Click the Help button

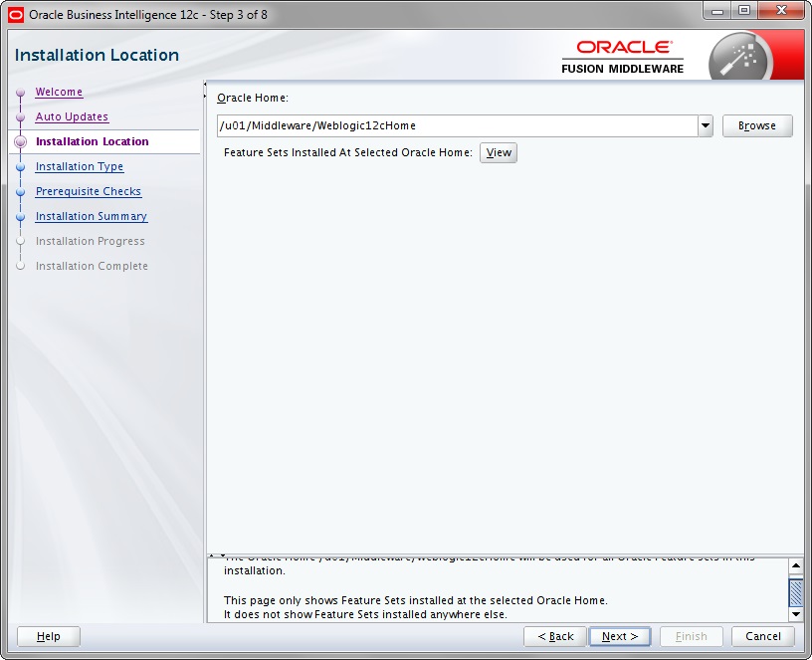[x=48, y=636]
